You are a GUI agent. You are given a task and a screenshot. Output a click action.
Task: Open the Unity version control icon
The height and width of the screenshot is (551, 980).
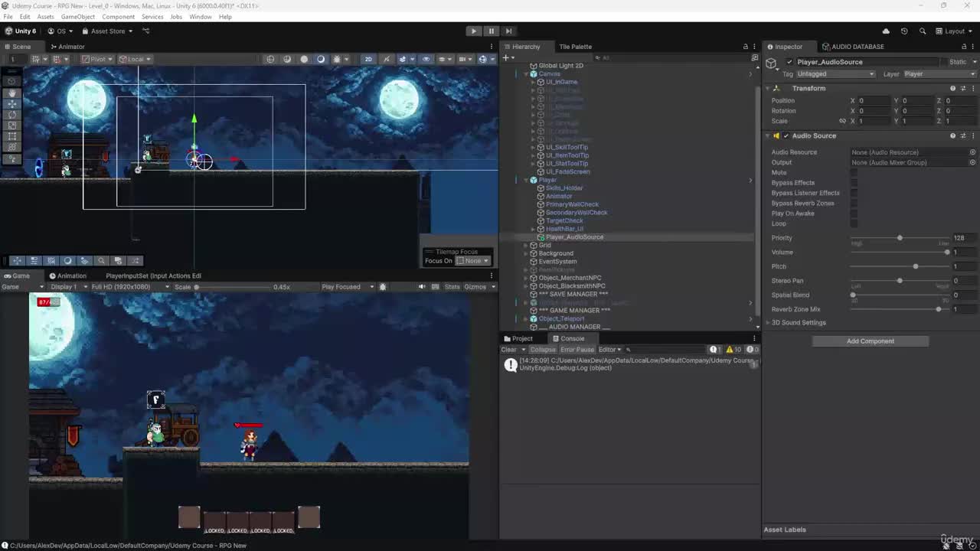tap(145, 31)
